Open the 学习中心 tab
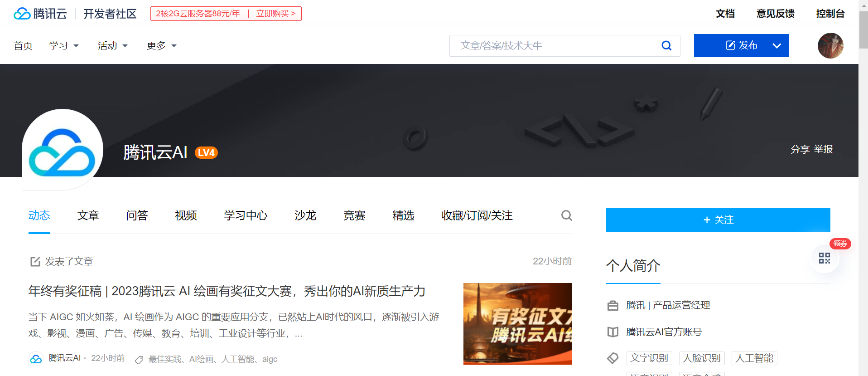The height and width of the screenshot is (376, 868). (x=246, y=215)
